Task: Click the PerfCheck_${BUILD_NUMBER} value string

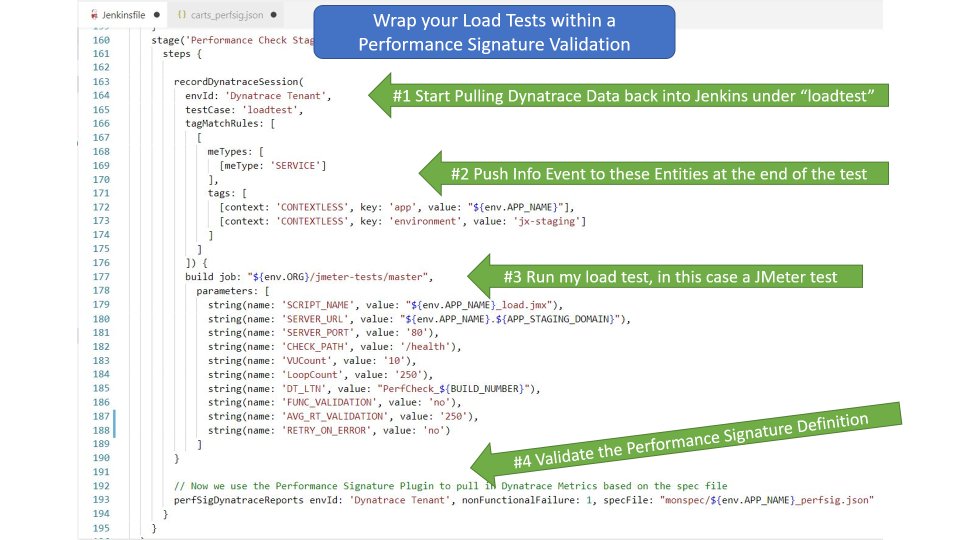Action: (454, 389)
